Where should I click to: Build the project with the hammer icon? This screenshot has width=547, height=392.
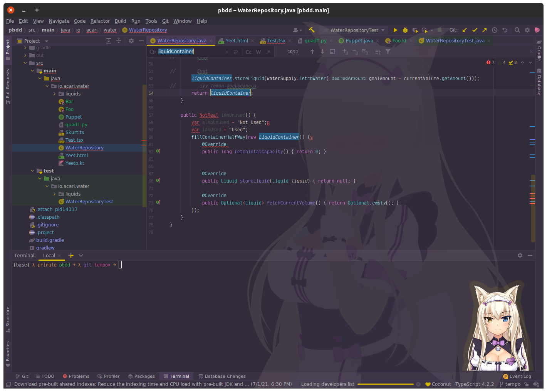pyautogui.click(x=312, y=30)
